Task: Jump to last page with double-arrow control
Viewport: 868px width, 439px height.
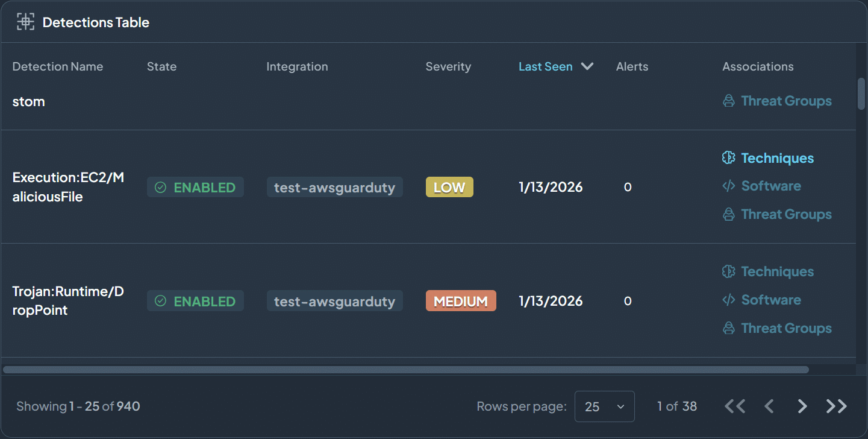Action: coord(836,406)
